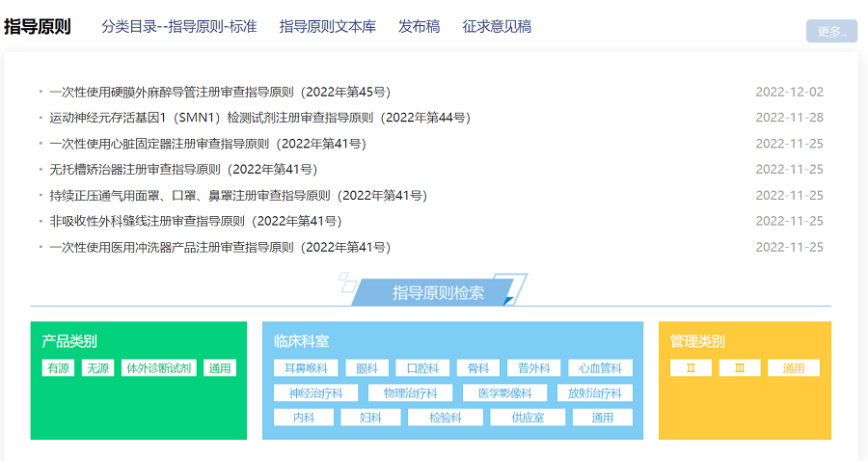
Task: Switch to 指导原则文本库 tab
Action: 328,26
